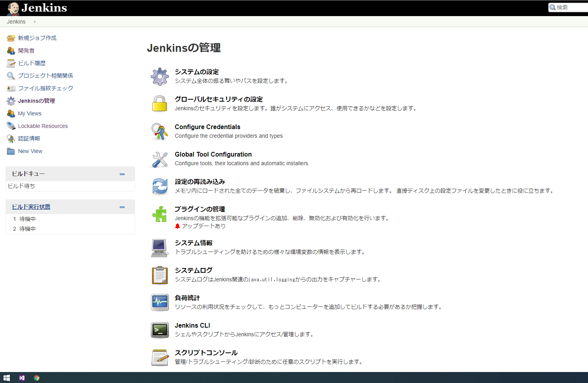This screenshot has height=383, width=588.
Task: Collapse the ビルド実行状態 panel
Action: pyautogui.click(x=122, y=207)
